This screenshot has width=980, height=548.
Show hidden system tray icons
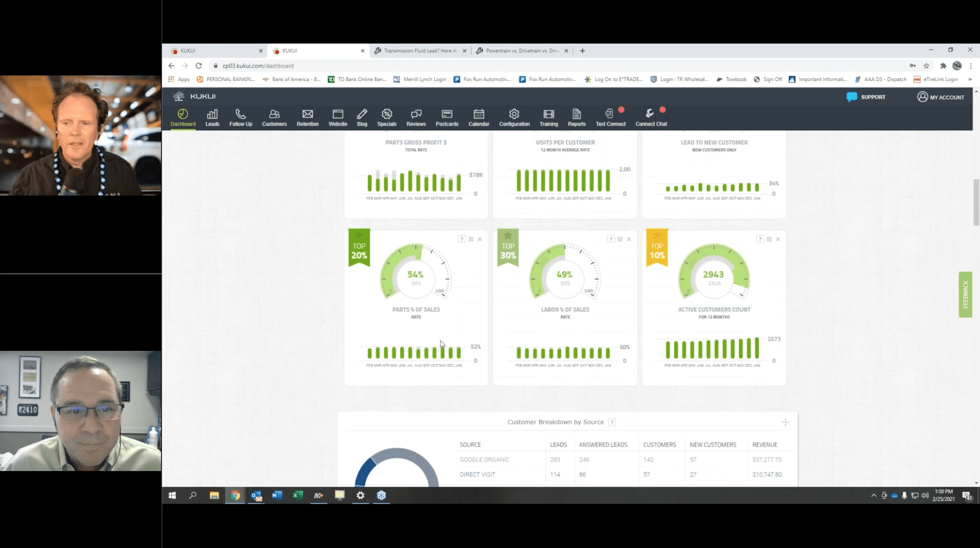873,496
